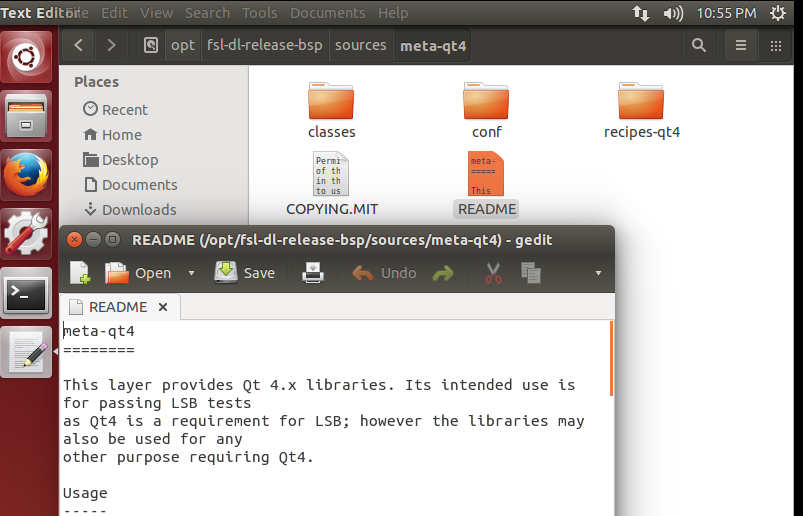Click the gedit Open file icon
This screenshot has height=516, width=803.
[x=117, y=273]
